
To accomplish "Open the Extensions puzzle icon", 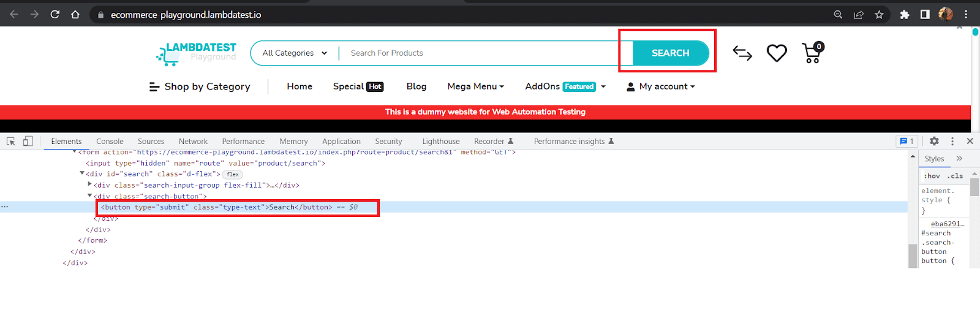I will coord(905,15).
